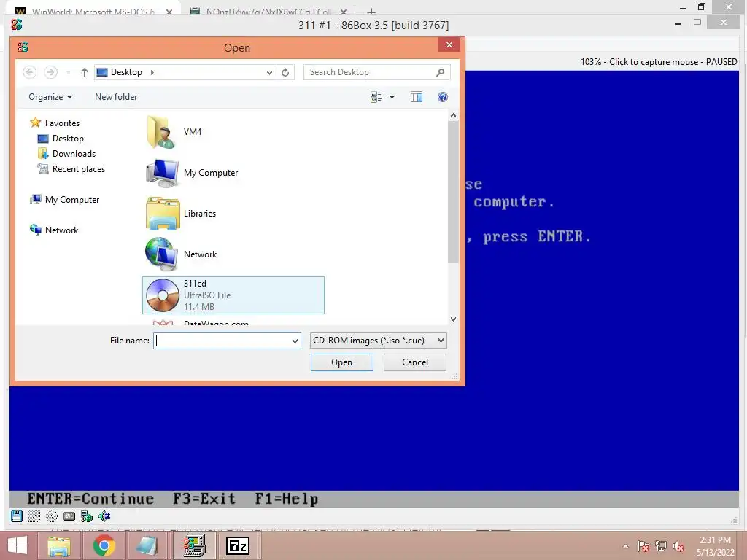Click the volume tray icon

[678, 546]
